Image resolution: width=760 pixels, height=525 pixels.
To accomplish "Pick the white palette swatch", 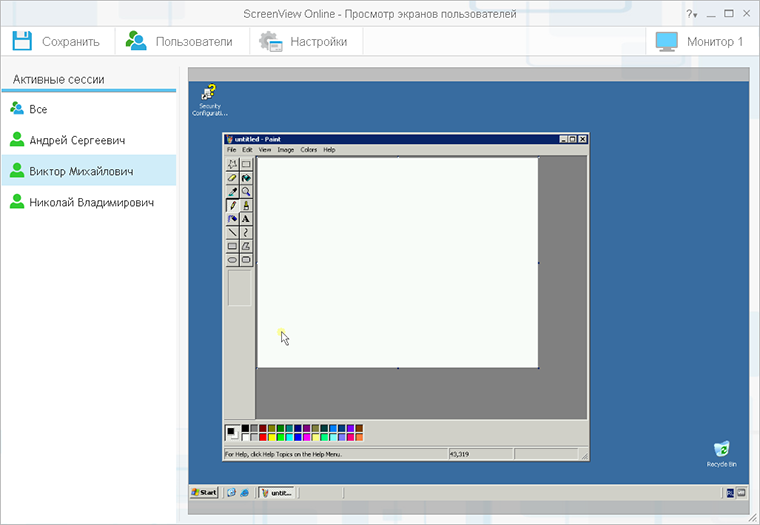I will pyautogui.click(x=245, y=437).
